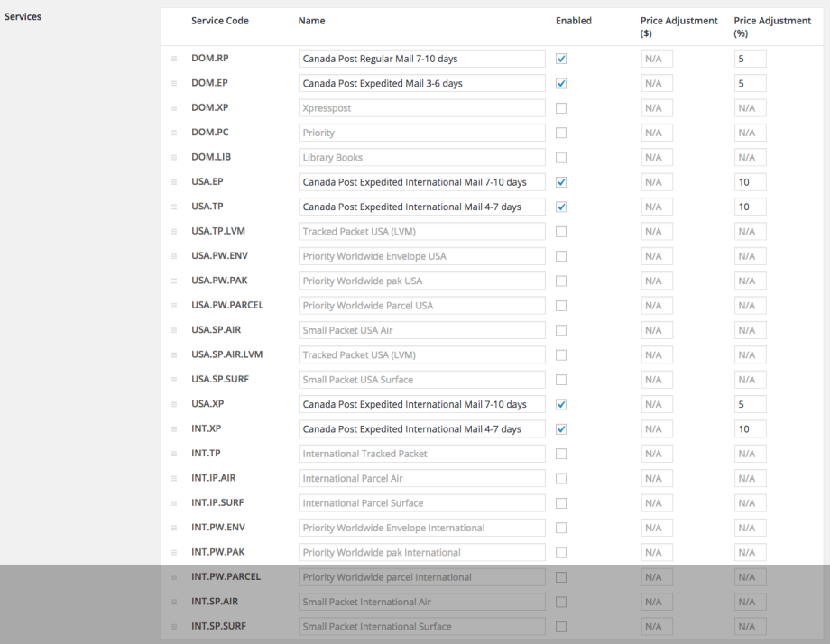
Task: Click the drag handle for USA.SP.AIR row
Action: coord(174,330)
